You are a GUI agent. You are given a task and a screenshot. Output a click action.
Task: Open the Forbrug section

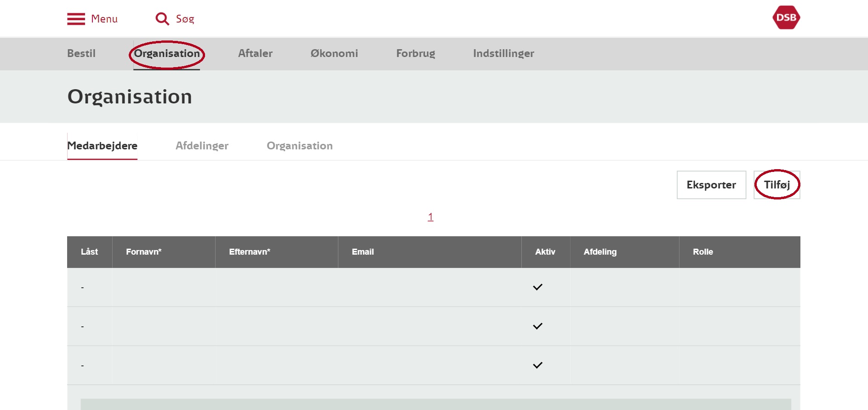416,53
